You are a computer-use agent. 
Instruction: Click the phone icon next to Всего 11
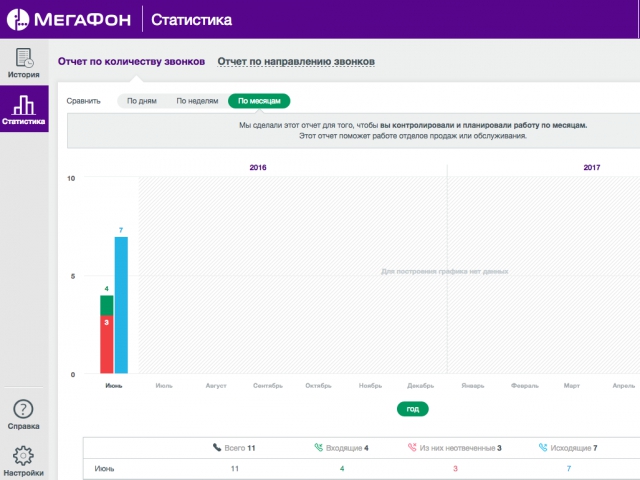(x=217, y=447)
